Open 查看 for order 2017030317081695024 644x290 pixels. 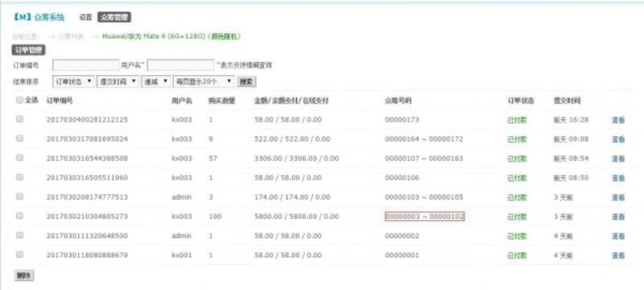pyautogui.click(x=618, y=139)
